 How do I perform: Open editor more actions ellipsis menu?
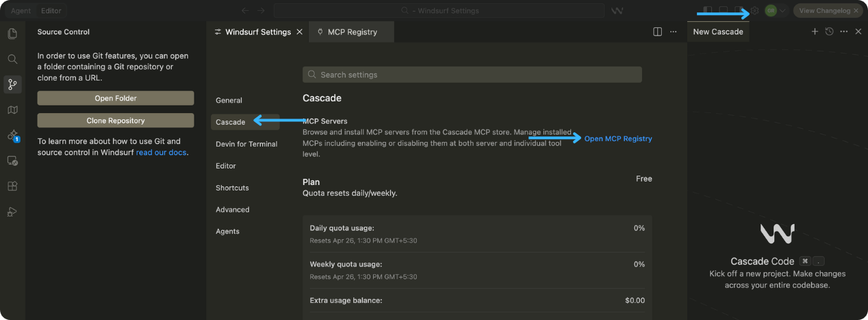pyautogui.click(x=673, y=32)
